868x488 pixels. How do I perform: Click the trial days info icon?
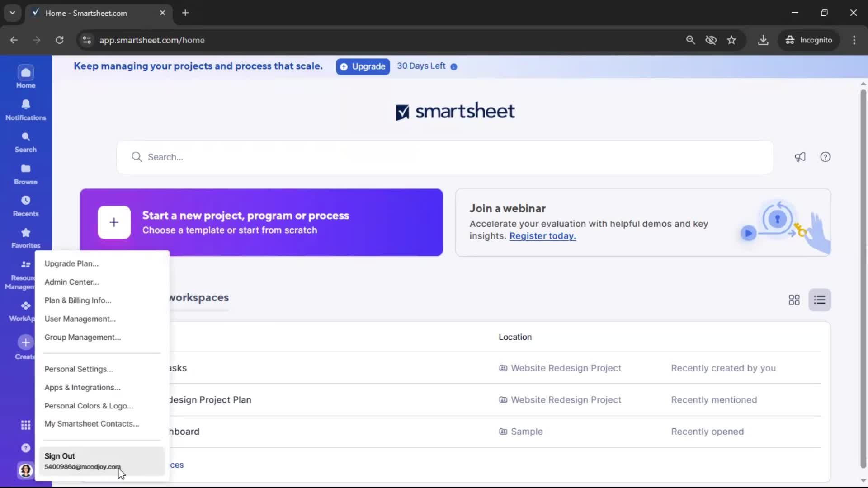pos(454,67)
